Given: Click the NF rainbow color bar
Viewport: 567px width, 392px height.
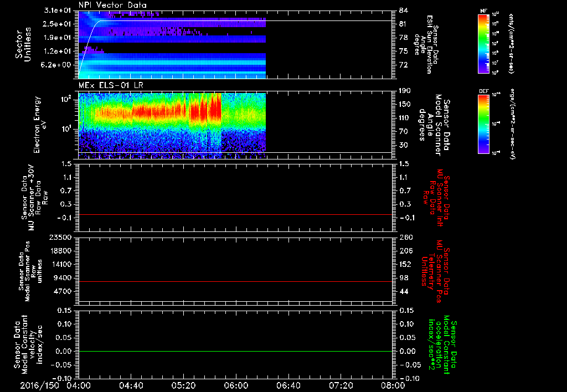Looking at the screenshot, I should tap(483, 44).
